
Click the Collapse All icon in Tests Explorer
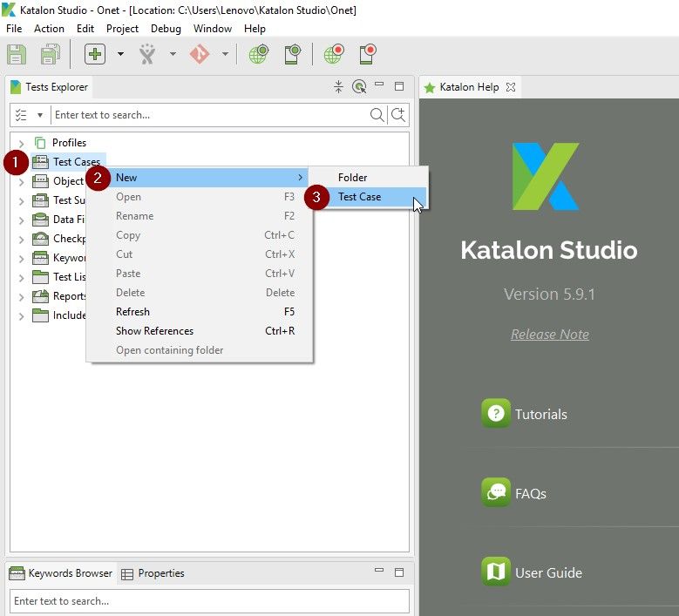coord(339,86)
